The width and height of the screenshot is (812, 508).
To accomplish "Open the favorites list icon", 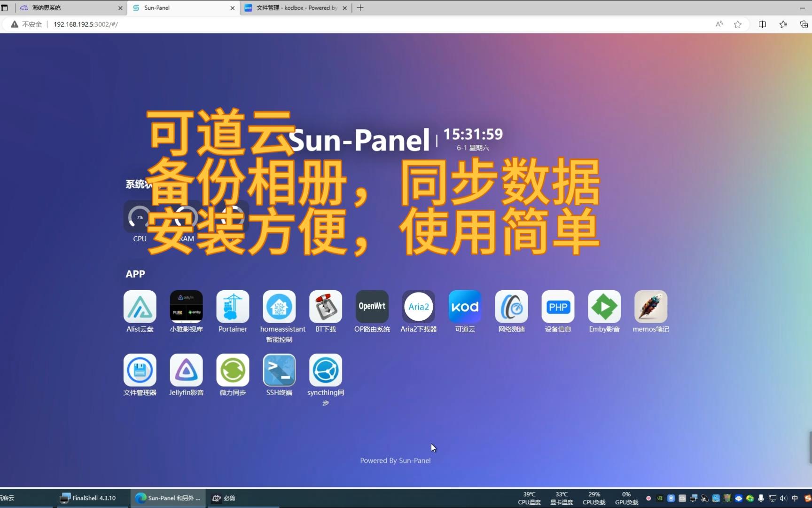I will [x=783, y=24].
